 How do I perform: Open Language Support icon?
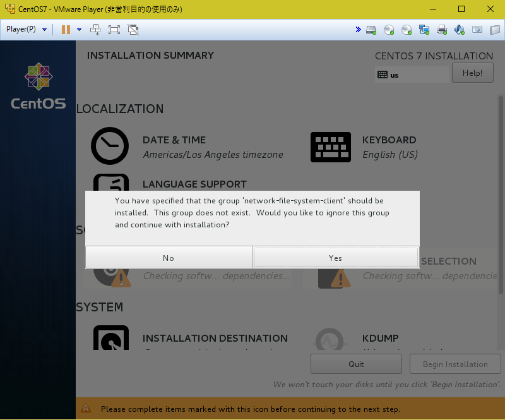pos(111,182)
